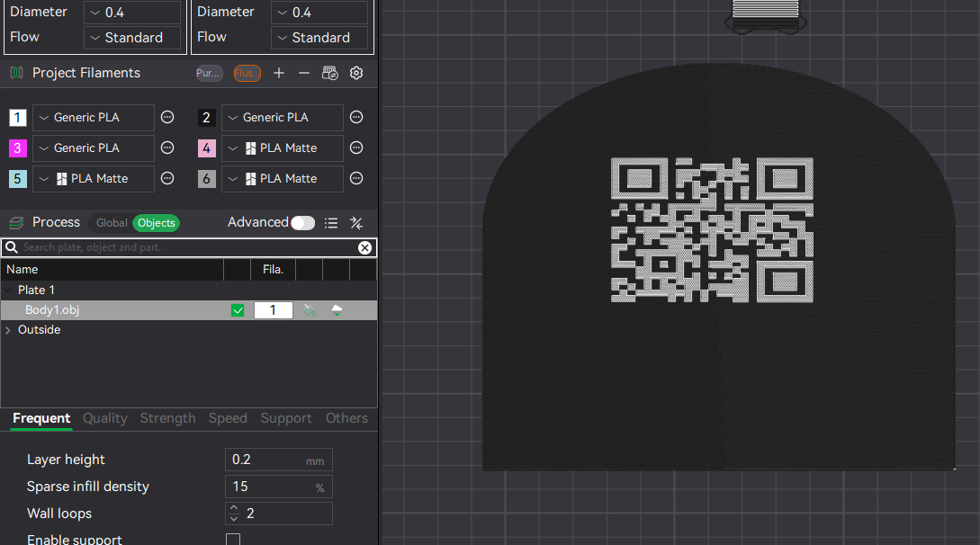Switch to the Quality tab
Screen dimensions: 980x545
(x=105, y=418)
